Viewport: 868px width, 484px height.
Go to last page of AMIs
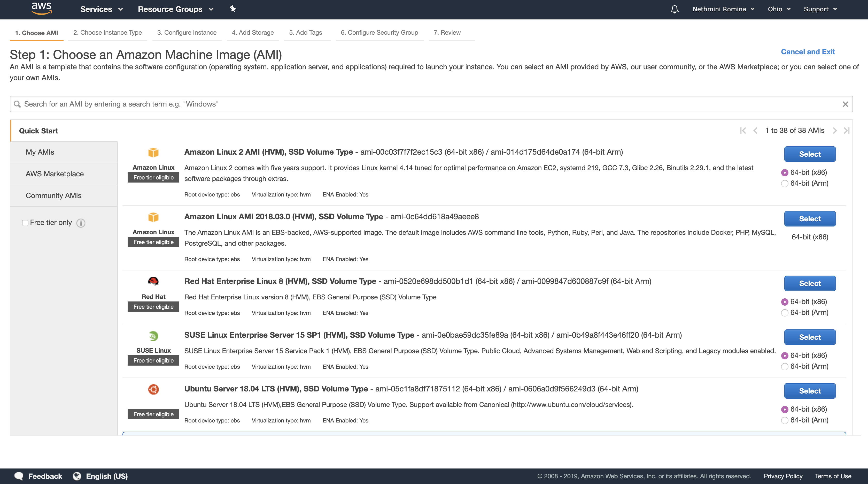[x=847, y=131]
